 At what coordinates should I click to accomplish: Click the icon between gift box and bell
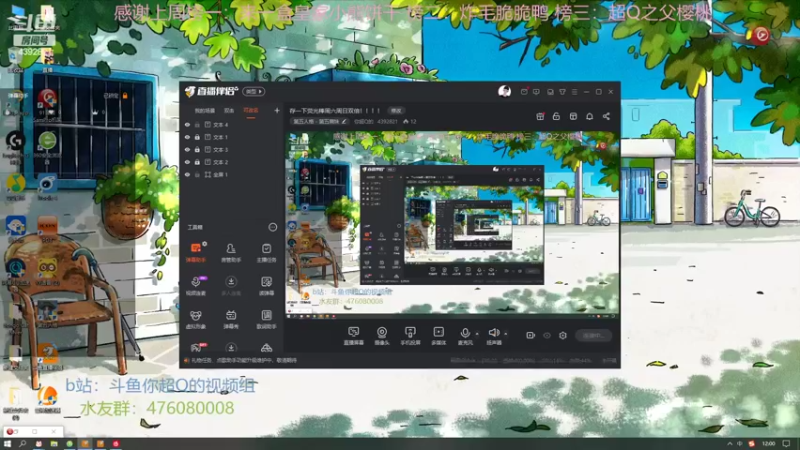573,116
